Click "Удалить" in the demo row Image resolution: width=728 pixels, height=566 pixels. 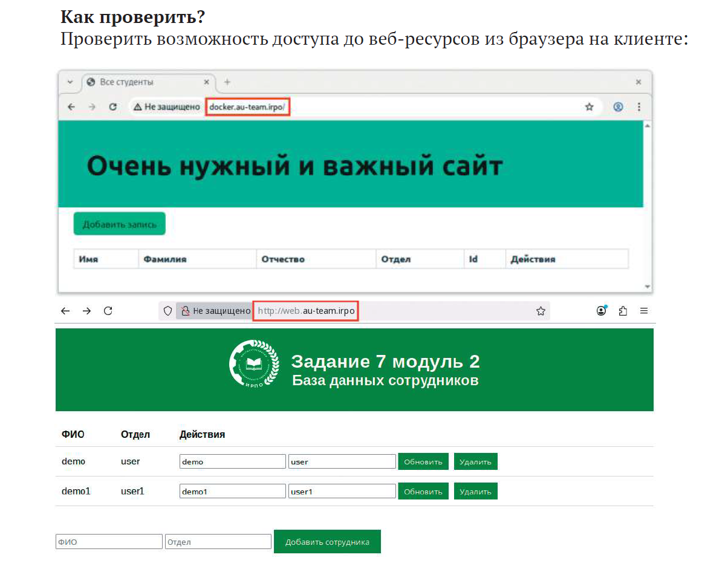click(x=475, y=461)
